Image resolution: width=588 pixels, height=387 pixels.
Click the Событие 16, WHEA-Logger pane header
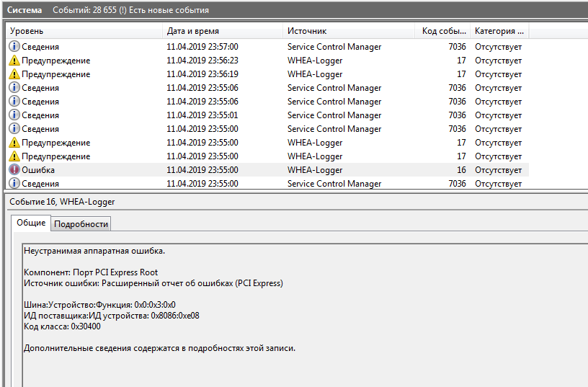pos(62,202)
